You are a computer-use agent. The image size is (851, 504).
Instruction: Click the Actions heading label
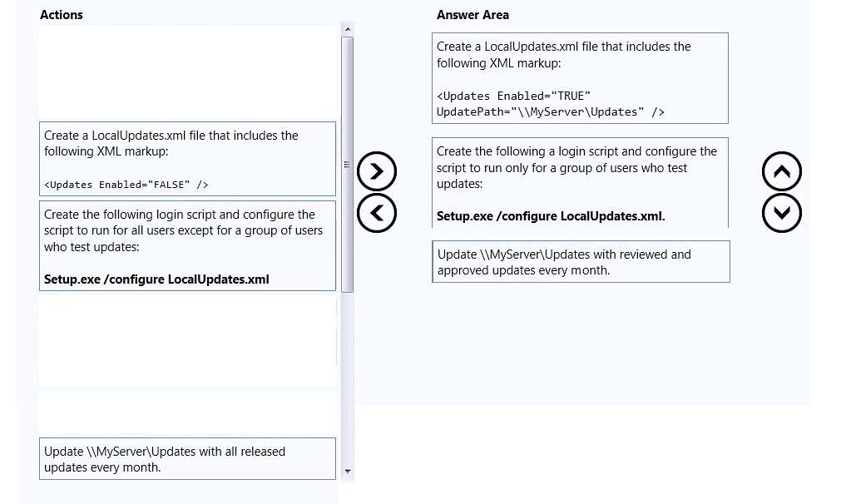click(x=62, y=15)
